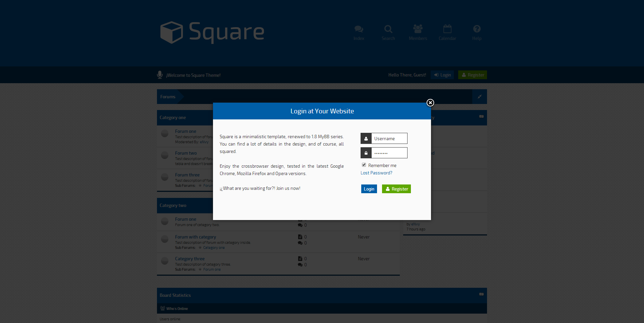Click the '¡Welcome to Square Theme!' text

[x=193, y=75]
